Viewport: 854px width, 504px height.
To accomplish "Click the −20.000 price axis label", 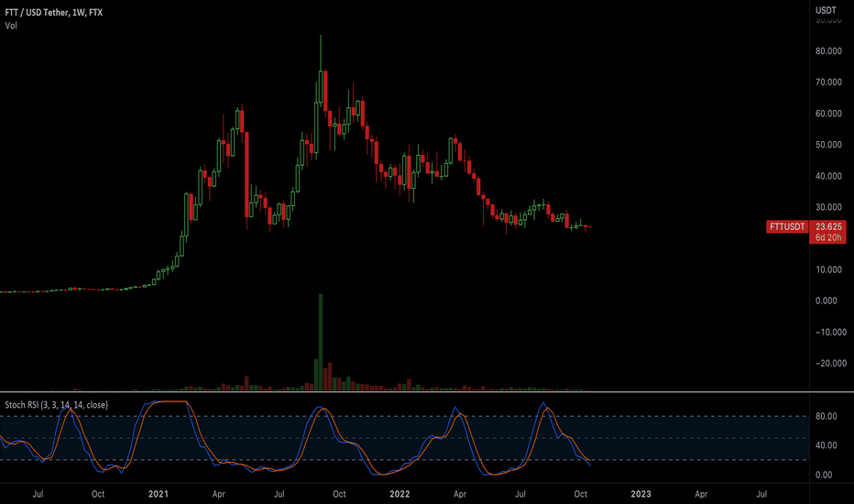I will point(830,364).
